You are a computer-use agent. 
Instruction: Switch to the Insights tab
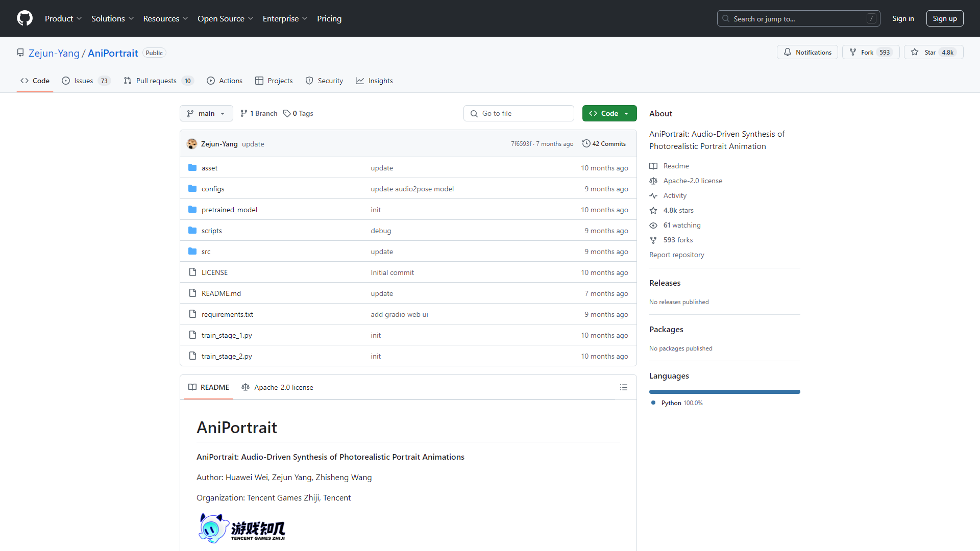click(374, 81)
